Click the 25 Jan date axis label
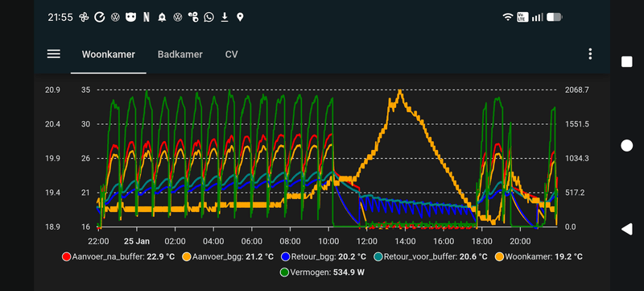 pyautogui.click(x=136, y=241)
